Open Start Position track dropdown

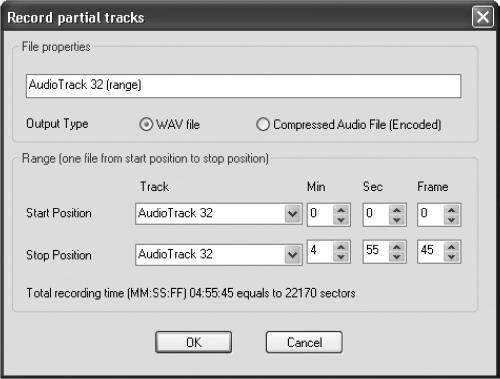293,214
